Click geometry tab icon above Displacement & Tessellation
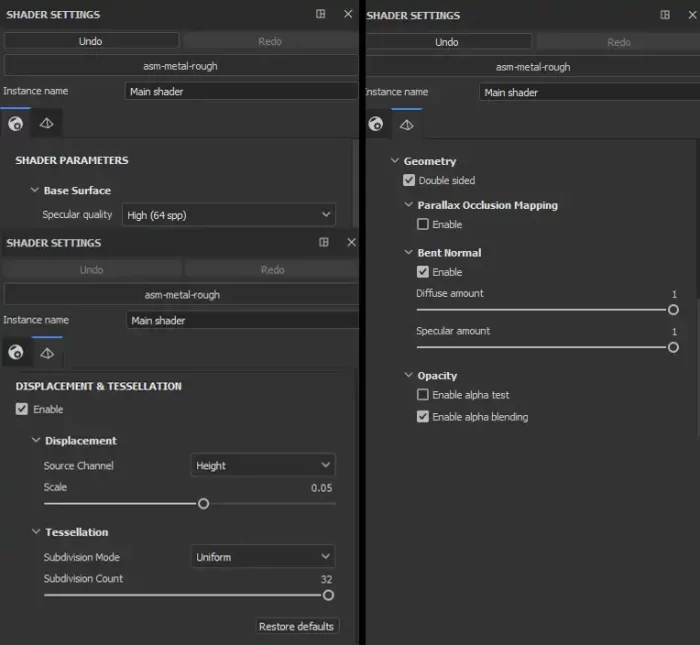The height and width of the screenshot is (645, 700). point(47,352)
